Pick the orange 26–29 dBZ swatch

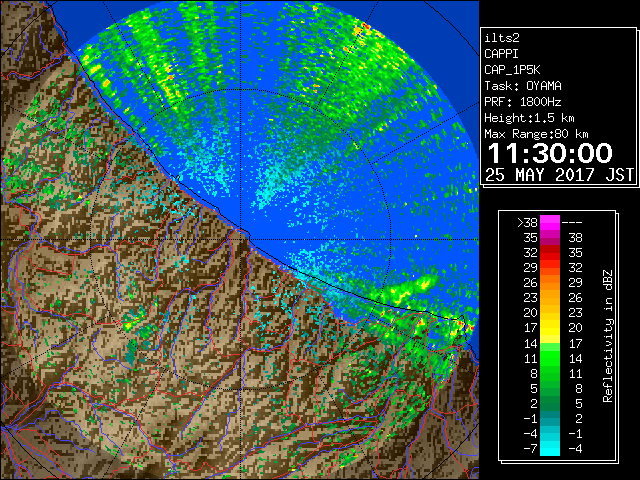[550, 283]
